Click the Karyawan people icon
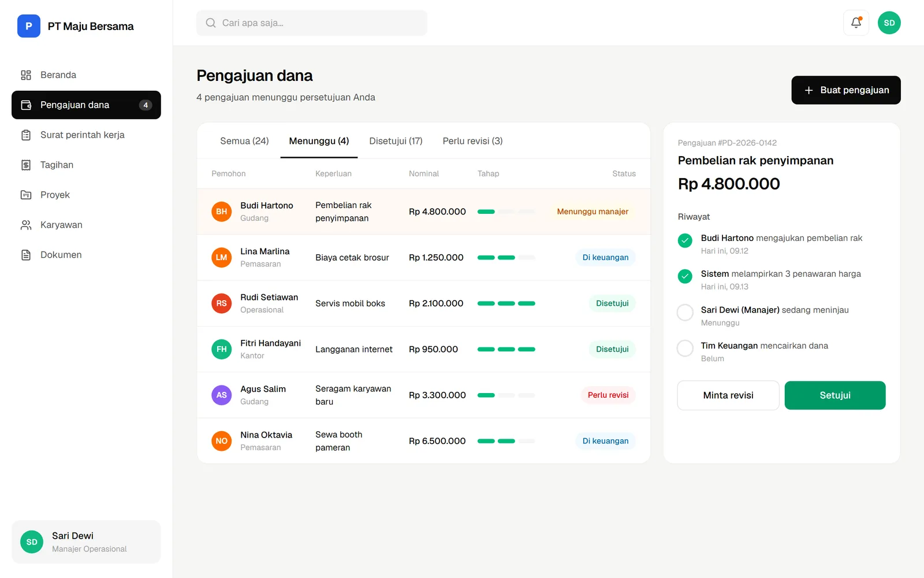The width and height of the screenshot is (924, 578). [26, 225]
